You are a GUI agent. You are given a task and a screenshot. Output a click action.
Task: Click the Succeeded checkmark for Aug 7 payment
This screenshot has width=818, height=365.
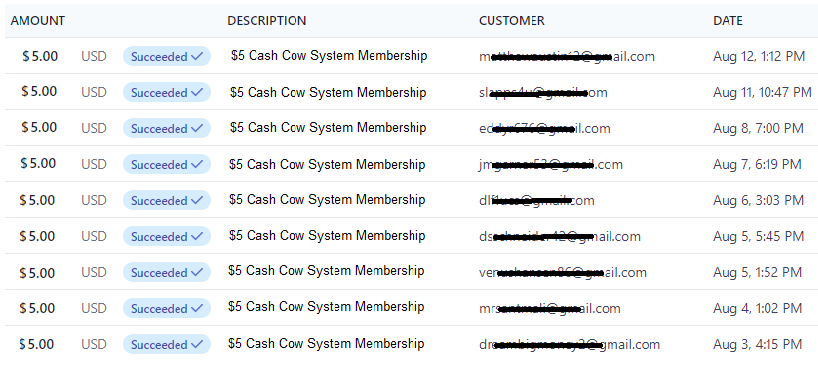197,165
